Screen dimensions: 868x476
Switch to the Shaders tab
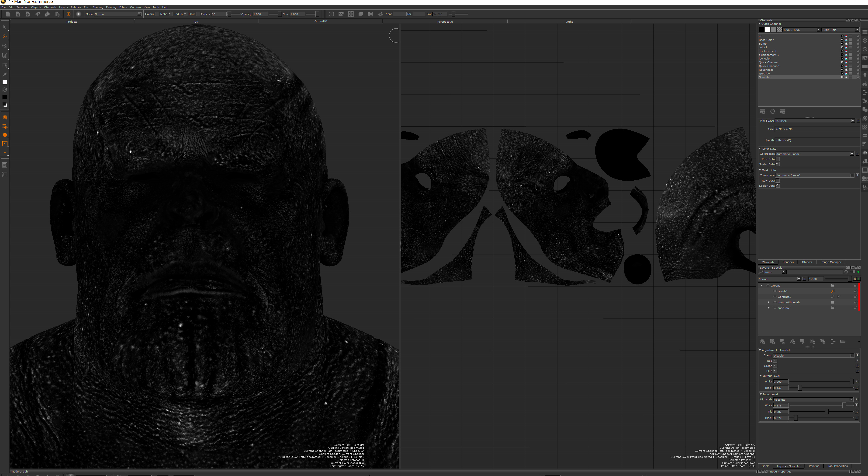coord(788,262)
